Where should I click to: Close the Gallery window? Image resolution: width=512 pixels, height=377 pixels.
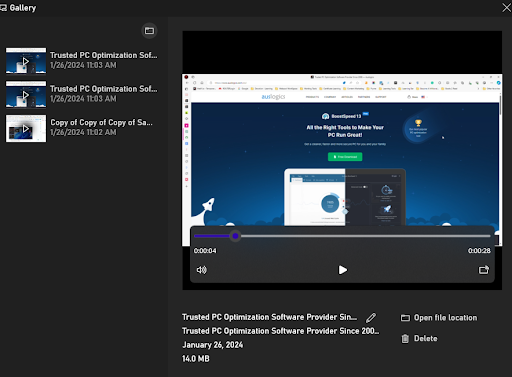pos(506,8)
